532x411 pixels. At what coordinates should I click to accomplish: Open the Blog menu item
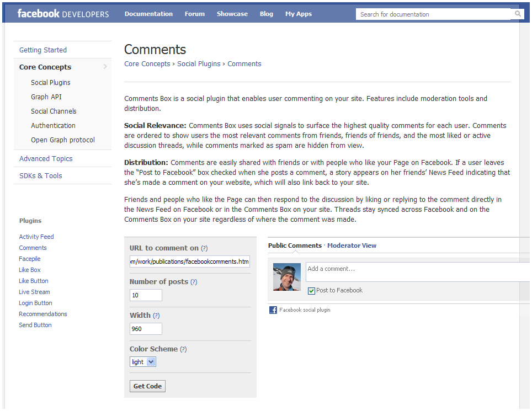click(x=267, y=14)
